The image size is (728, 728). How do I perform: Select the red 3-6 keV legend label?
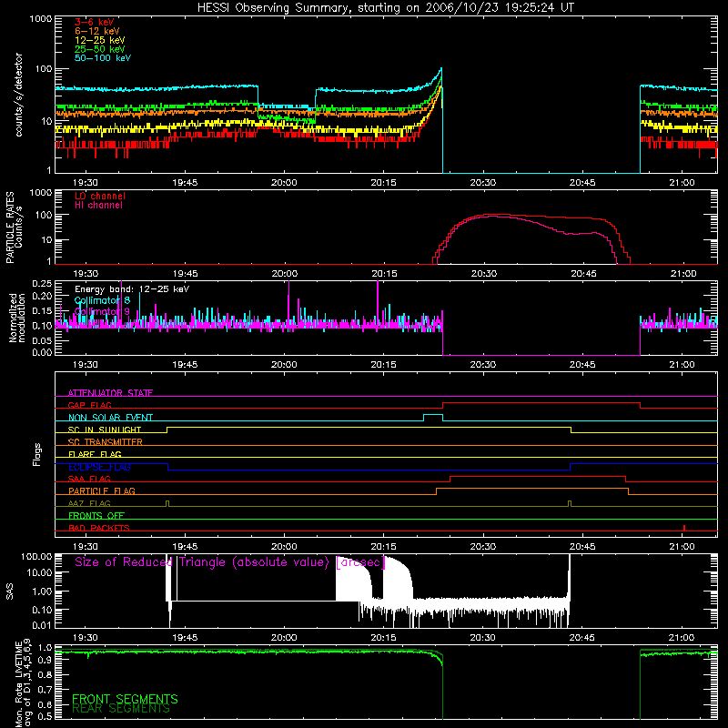pos(94,22)
